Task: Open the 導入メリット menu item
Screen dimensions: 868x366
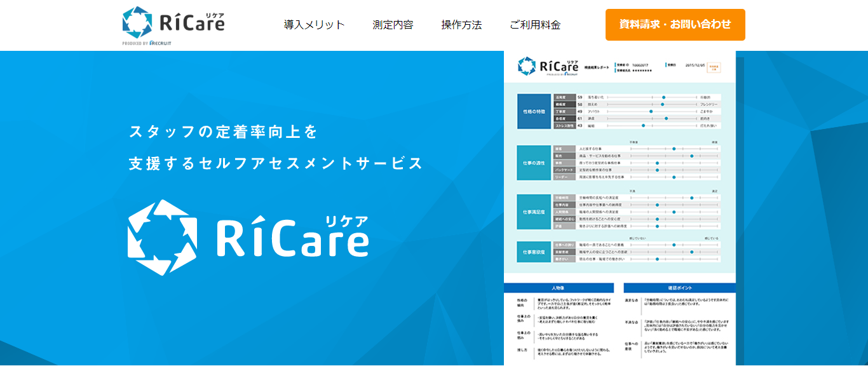Action: [x=314, y=25]
